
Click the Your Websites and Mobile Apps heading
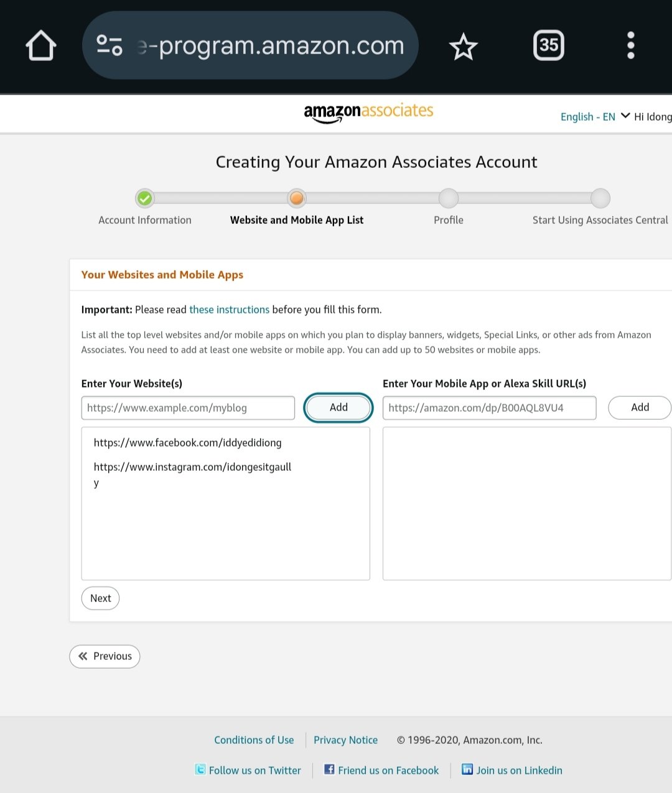pos(162,275)
